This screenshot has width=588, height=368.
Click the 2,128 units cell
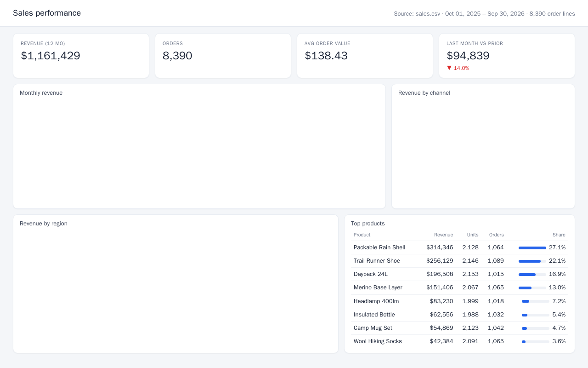(470, 247)
